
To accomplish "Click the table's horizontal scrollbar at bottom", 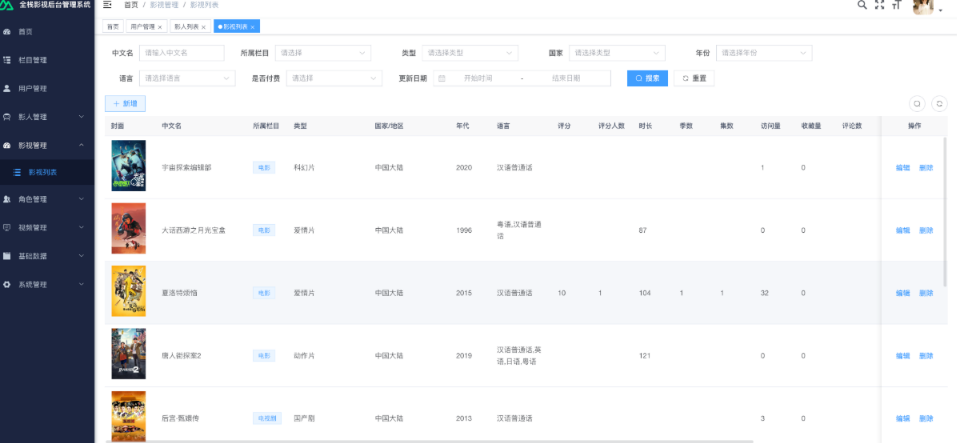I will pos(429,441).
